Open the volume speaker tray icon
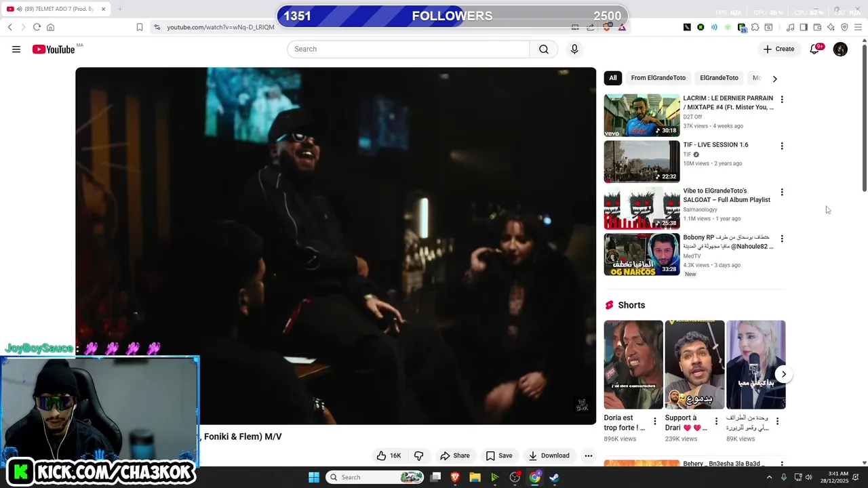This screenshot has width=868, height=488. click(808, 477)
